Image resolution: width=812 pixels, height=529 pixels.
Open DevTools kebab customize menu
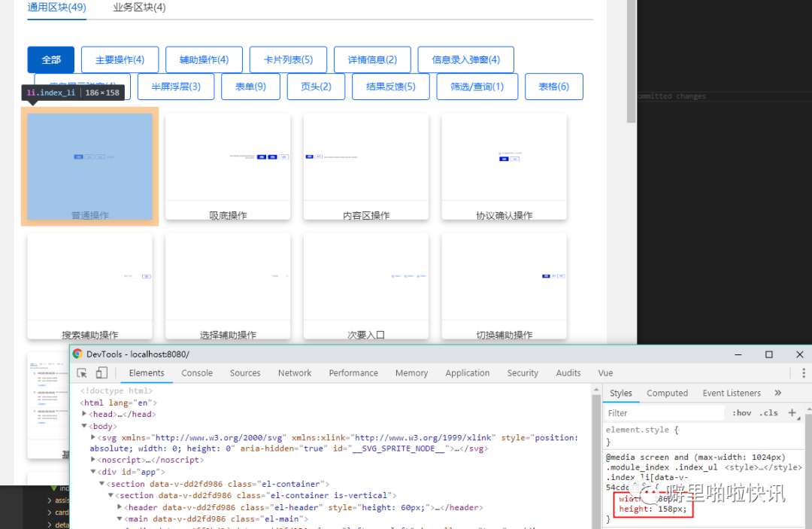pos(803,373)
